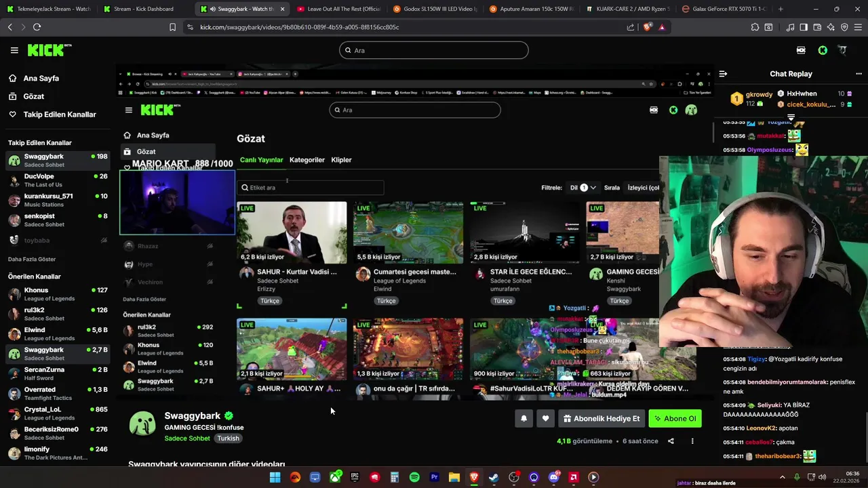868x488 pixels.
Task: Click the Brave VPN shield icon
Action: pos(844,27)
